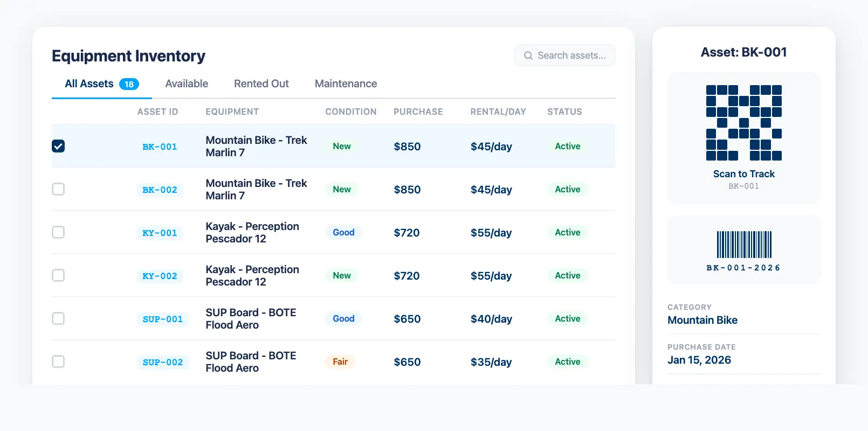
Task: Open the BK-002 asset ID link
Action: (160, 190)
